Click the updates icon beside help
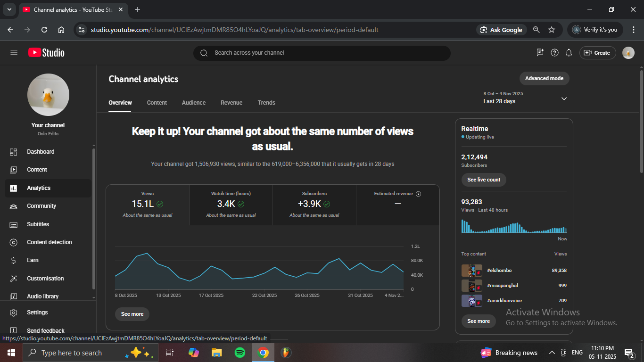 (540, 53)
